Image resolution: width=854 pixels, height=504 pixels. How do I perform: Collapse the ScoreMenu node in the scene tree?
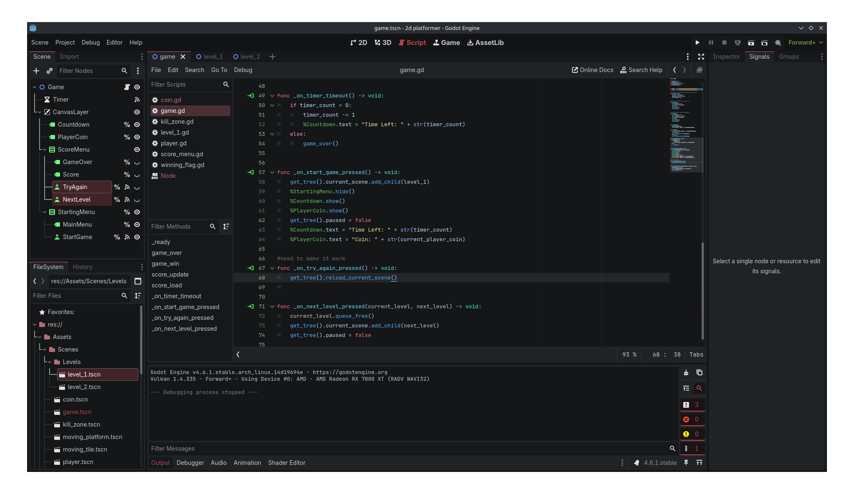click(x=45, y=150)
